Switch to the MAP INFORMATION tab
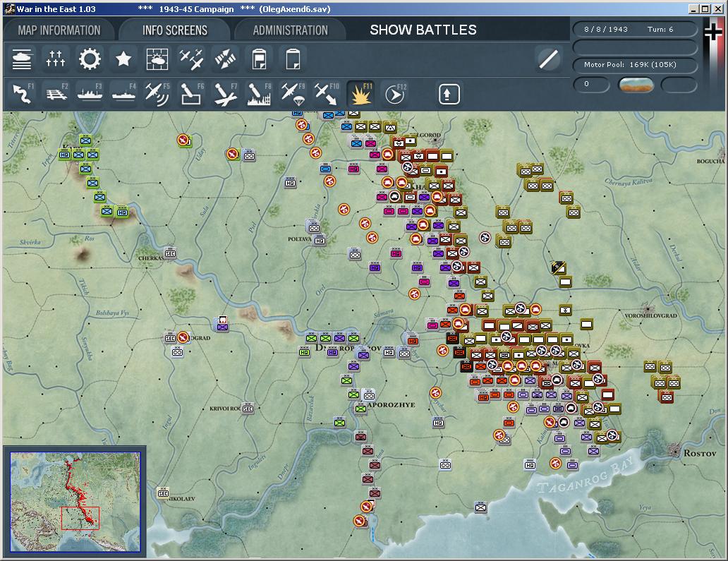Image resolution: width=728 pixels, height=561 pixels. pos(59,30)
